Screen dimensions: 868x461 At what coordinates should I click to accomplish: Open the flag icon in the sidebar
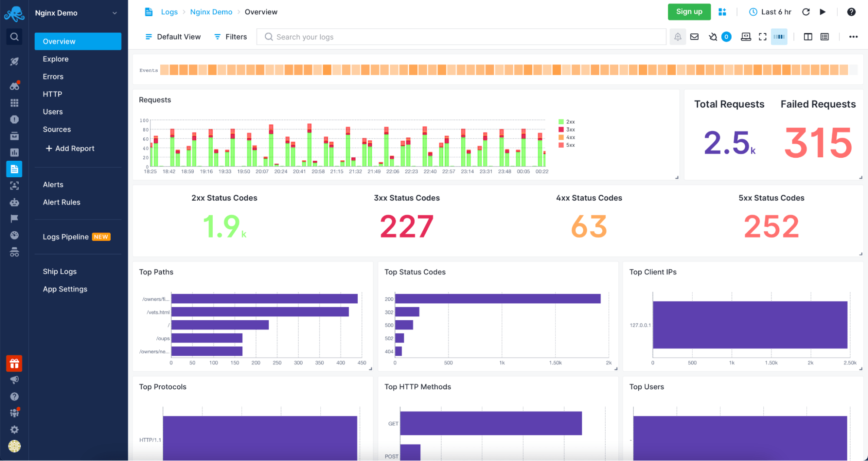[x=14, y=218]
